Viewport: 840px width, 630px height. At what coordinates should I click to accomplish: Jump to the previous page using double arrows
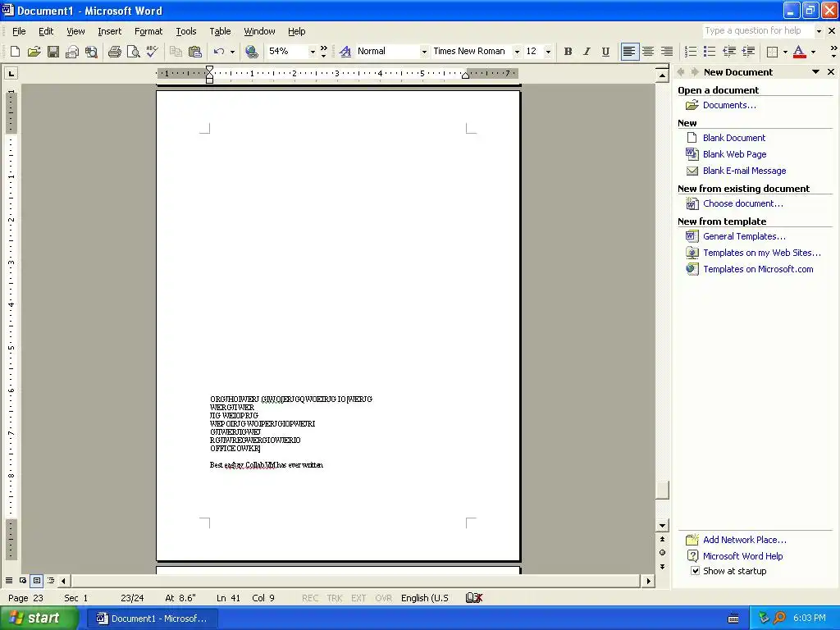tap(662, 540)
